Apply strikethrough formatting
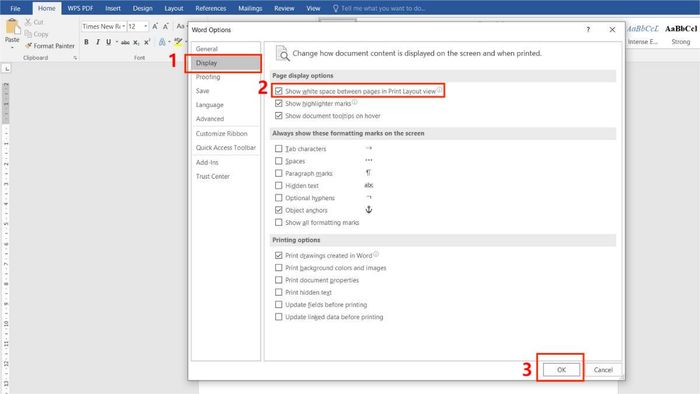Screen dimensions: 700x394 pyautogui.click(x=125, y=42)
